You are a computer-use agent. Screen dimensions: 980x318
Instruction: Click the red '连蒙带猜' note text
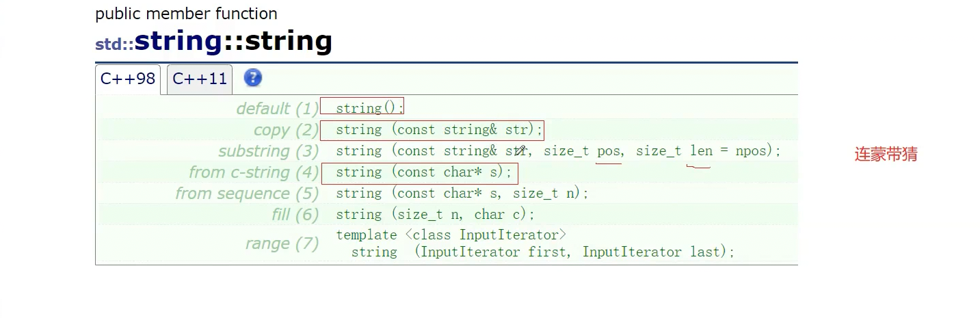[886, 155]
